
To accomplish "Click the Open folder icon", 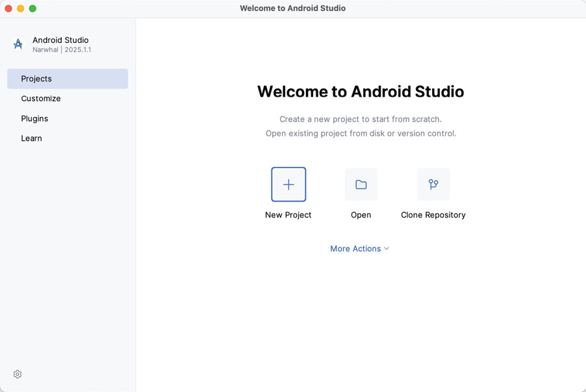I will (x=361, y=184).
